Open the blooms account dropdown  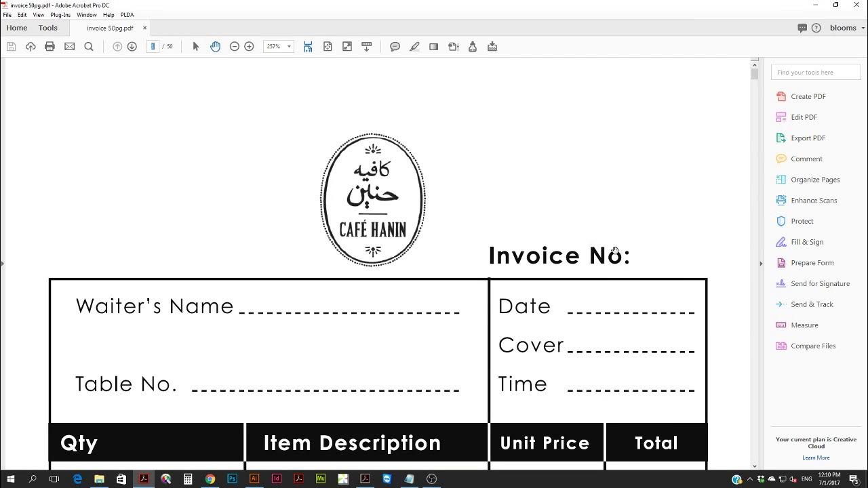point(848,28)
